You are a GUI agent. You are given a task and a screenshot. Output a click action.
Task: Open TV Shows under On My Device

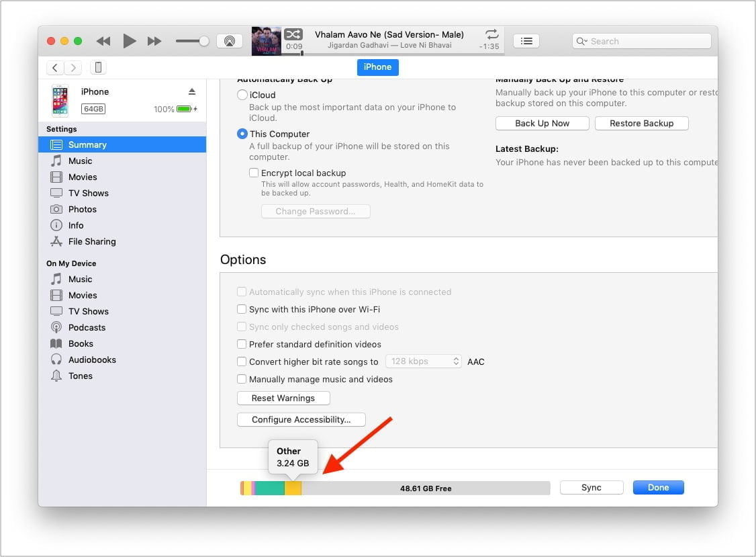tap(122, 311)
